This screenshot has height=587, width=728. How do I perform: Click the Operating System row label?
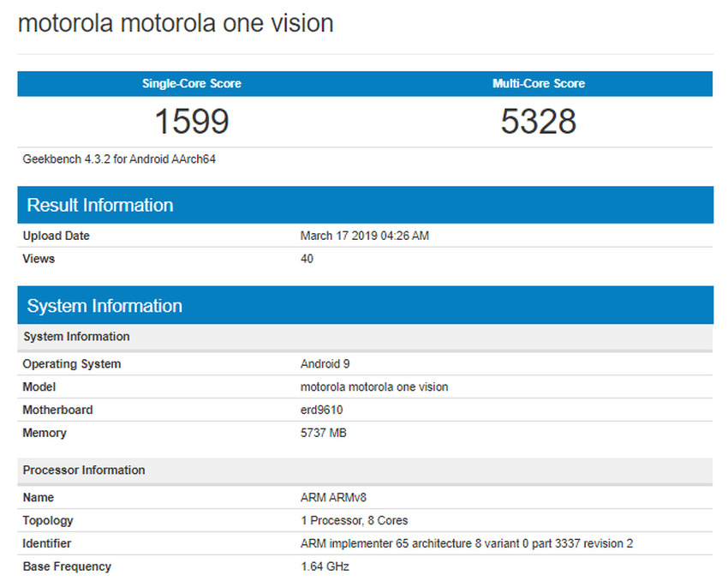[x=72, y=364]
